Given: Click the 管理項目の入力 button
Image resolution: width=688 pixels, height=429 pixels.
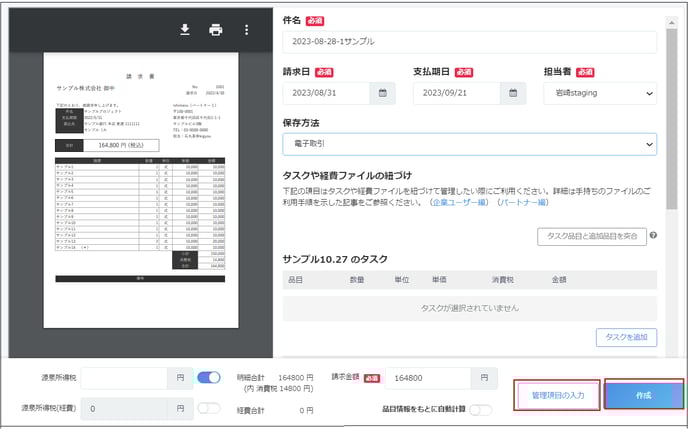Looking at the screenshot, I should pos(557,395).
